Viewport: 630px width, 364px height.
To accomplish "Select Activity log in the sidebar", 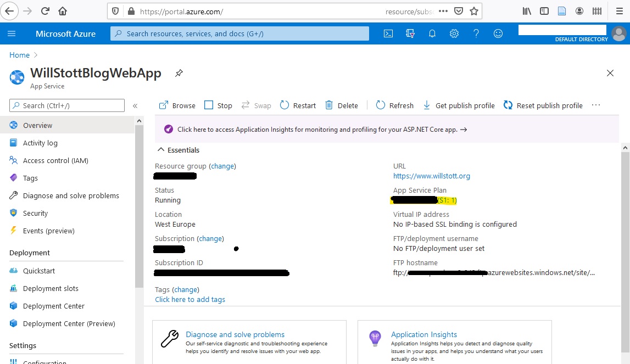I will tap(41, 143).
